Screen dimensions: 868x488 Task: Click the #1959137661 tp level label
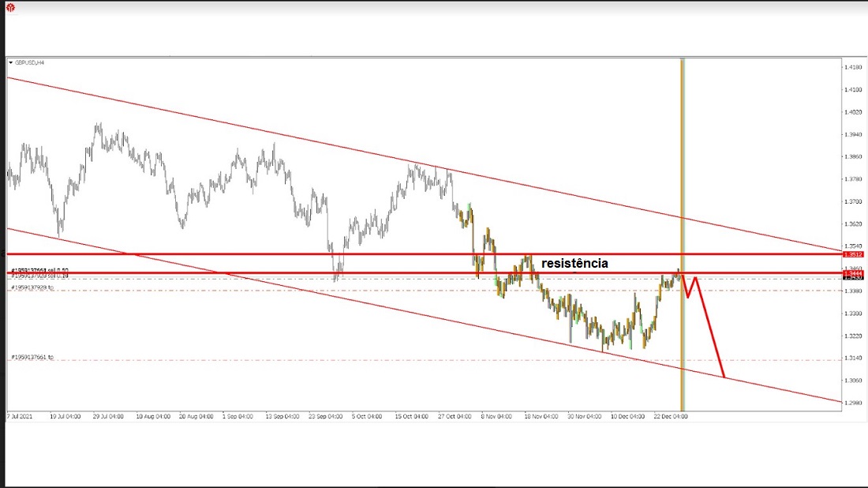click(32, 357)
